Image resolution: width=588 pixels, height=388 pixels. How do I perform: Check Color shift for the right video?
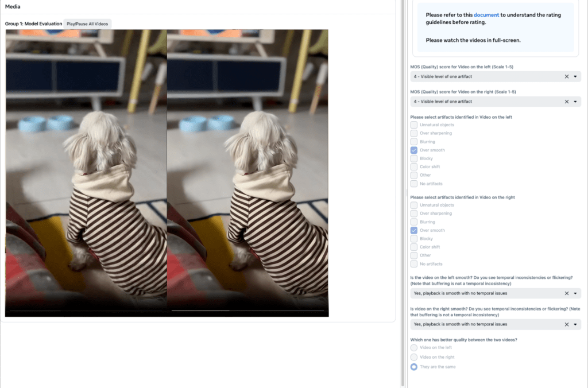point(414,247)
